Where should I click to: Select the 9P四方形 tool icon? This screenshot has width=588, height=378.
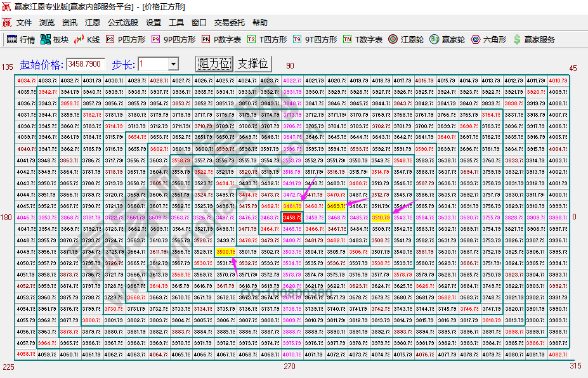point(156,39)
